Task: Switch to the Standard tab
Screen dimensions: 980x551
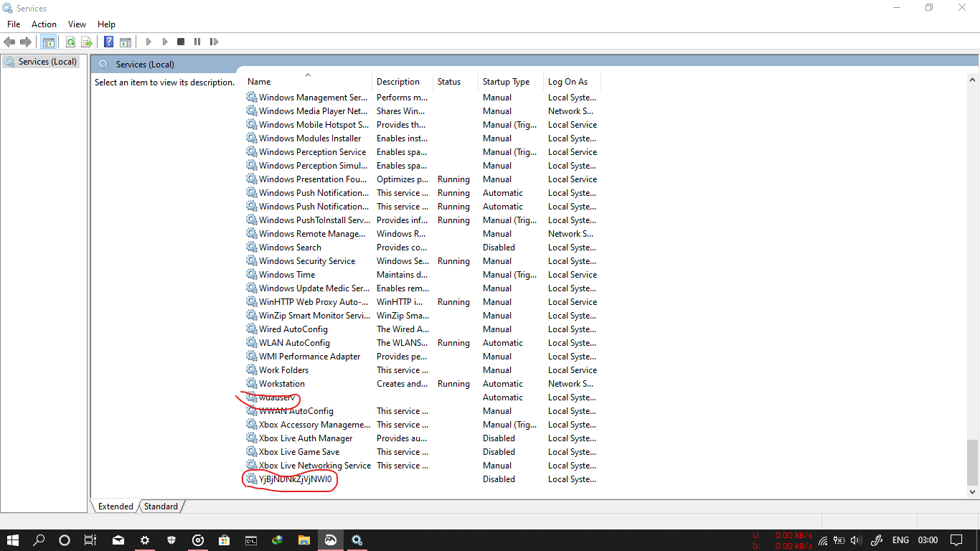Action: click(x=161, y=507)
